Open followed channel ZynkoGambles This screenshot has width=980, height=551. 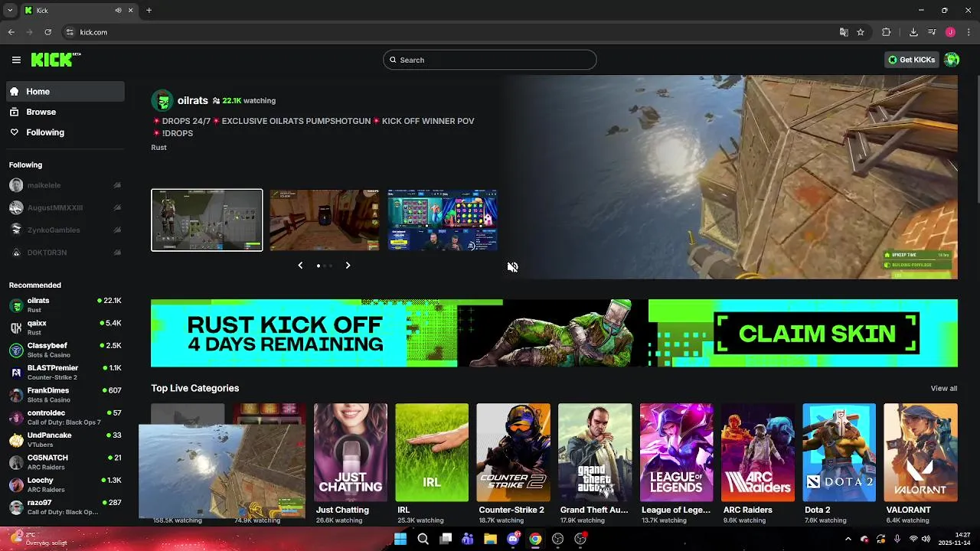coord(65,230)
